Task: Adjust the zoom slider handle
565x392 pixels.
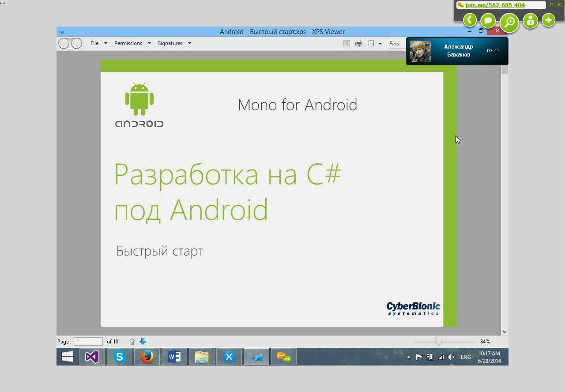Action: [x=439, y=342]
